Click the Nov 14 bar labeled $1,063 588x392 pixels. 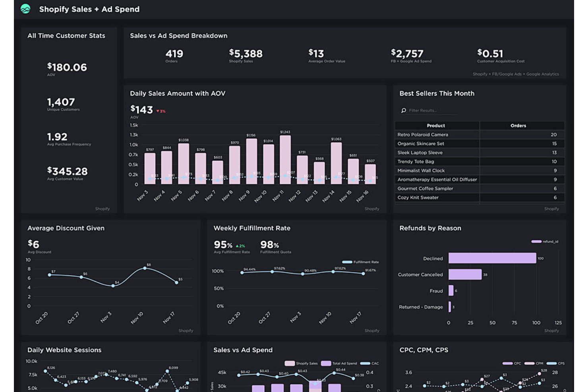click(336, 163)
